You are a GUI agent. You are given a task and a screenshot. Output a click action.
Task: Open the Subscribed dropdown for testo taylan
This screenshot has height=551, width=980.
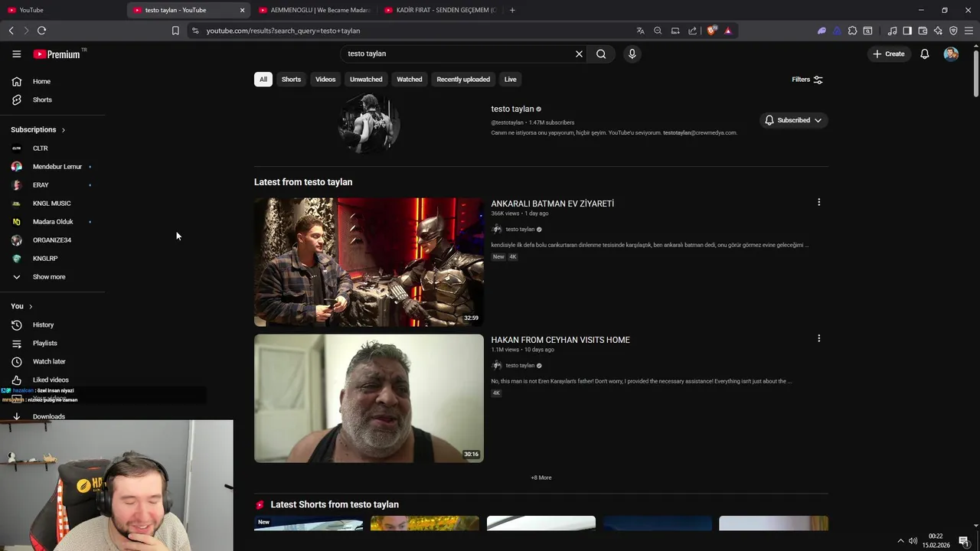coord(793,120)
